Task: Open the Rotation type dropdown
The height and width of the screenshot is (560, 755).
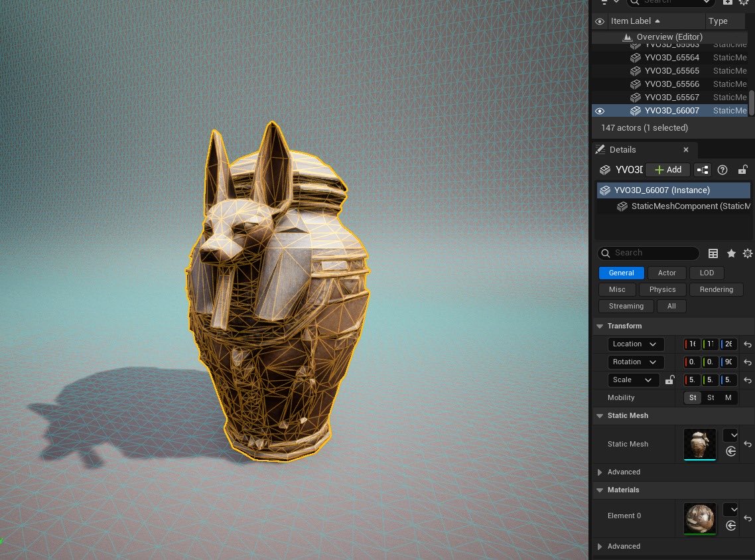Action: pos(636,362)
